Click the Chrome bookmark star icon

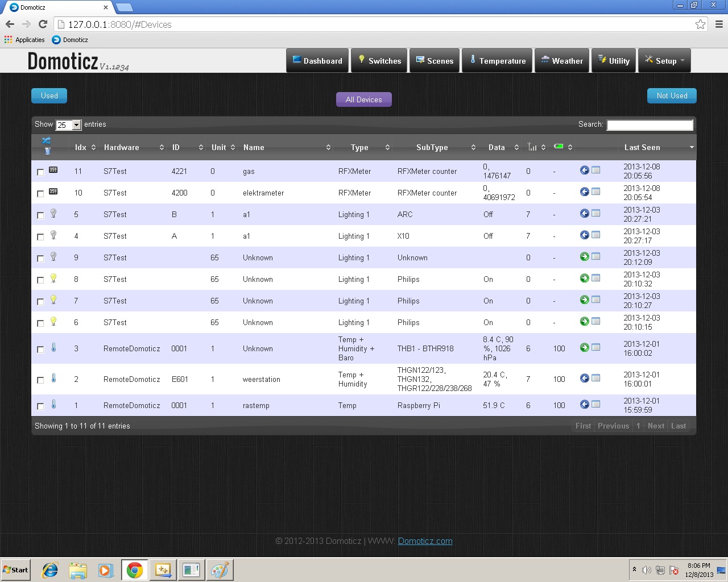pos(700,24)
